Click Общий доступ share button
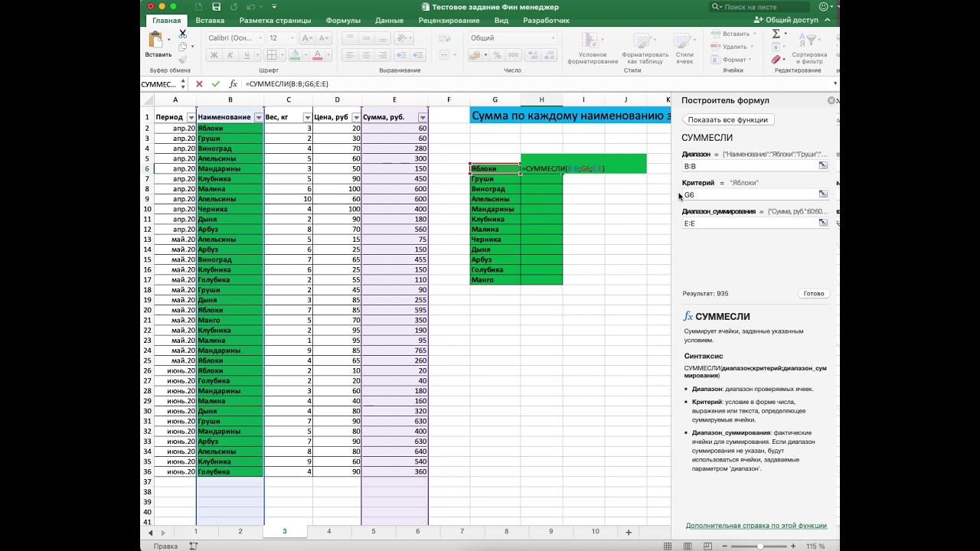 coord(786,21)
